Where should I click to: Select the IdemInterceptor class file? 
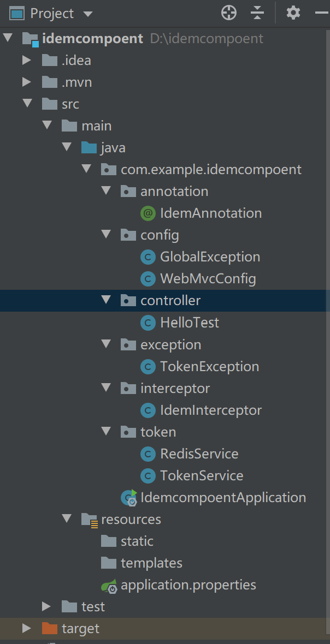coord(210,410)
